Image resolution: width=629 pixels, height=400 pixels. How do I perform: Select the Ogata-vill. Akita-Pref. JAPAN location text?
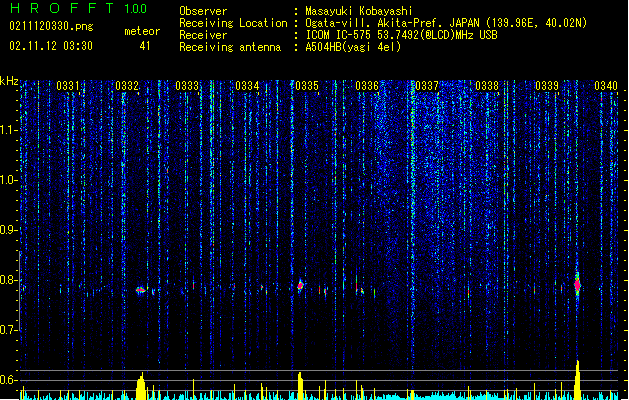pyautogui.click(x=446, y=23)
